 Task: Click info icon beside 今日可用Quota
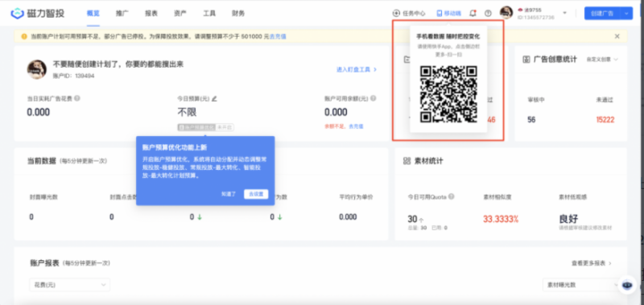[452, 196]
